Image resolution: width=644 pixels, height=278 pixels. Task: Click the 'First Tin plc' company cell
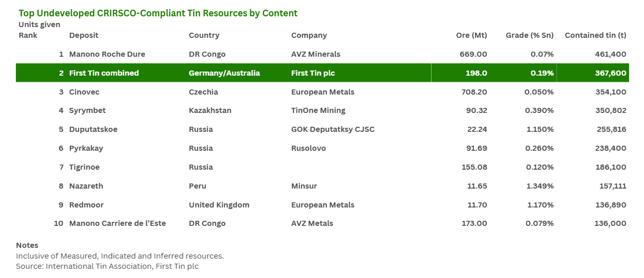click(313, 73)
